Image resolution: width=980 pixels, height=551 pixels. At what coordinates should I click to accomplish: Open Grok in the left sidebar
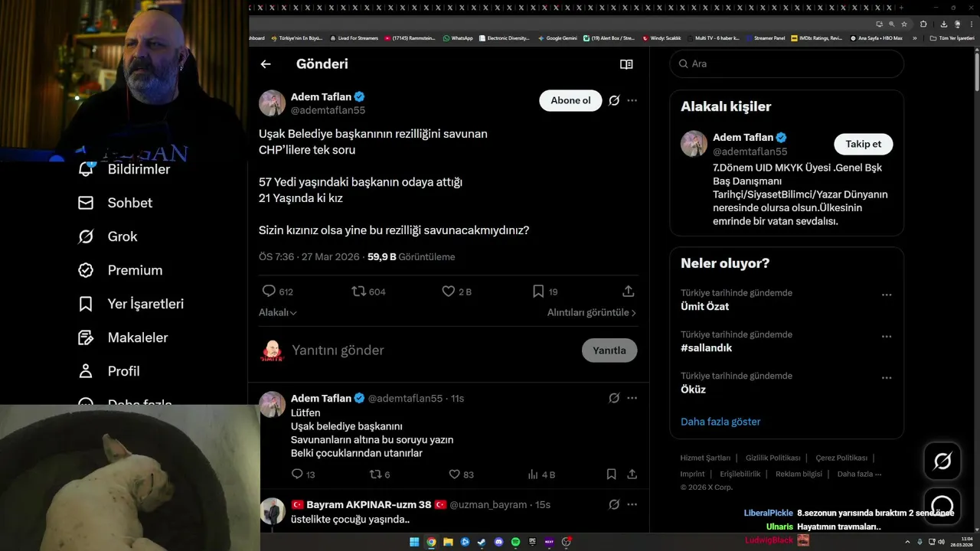108,236
